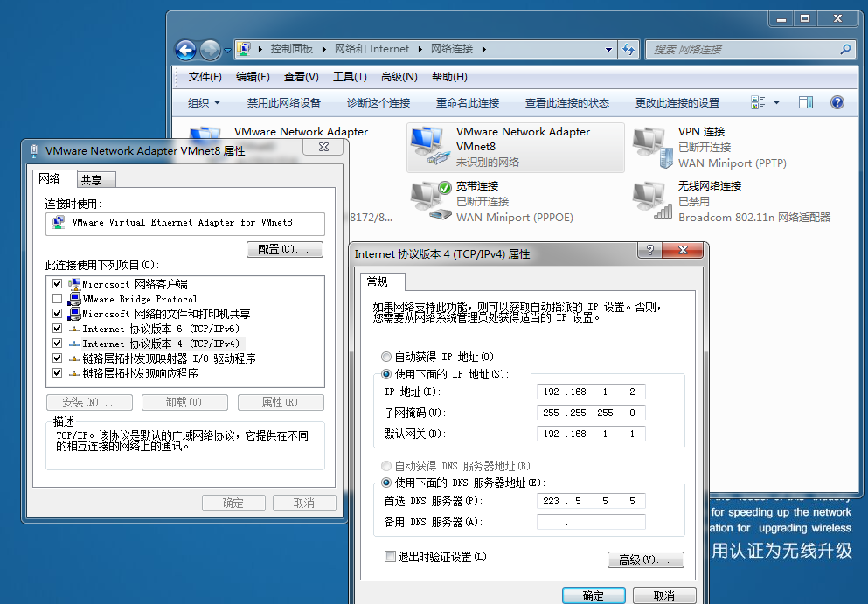The width and height of the screenshot is (868, 604).
Task: Cancel the TCP/IPv4 dialog with 取消
Action: [664, 595]
